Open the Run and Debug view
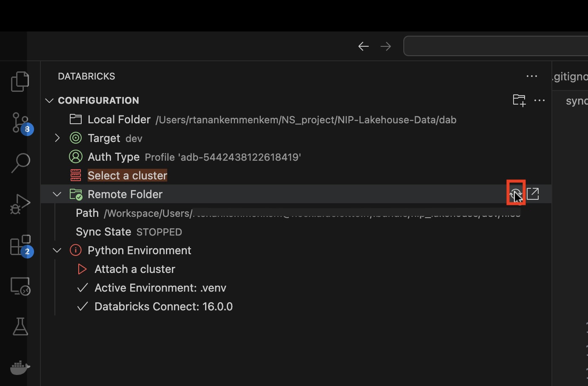Viewport: 588px width, 386px height. tap(20, 204)
